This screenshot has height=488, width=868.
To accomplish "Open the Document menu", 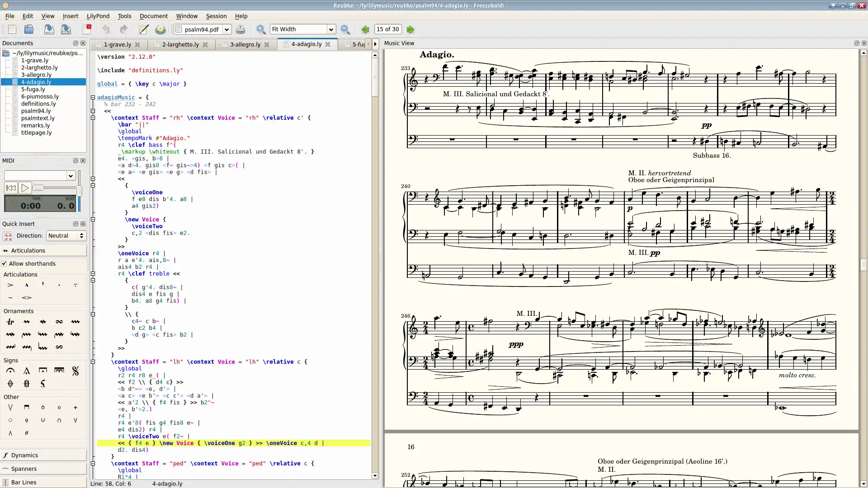I will pos(154,15).
